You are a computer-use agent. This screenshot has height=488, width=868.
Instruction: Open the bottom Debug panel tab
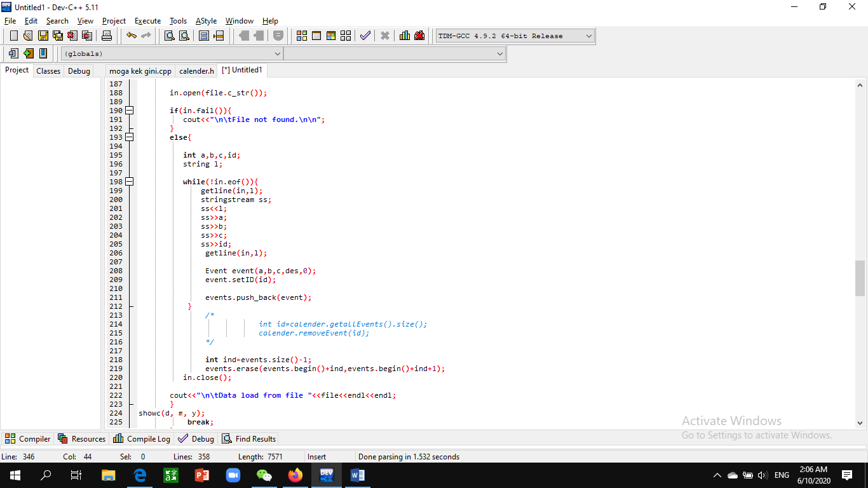click(x=196, y=438)
